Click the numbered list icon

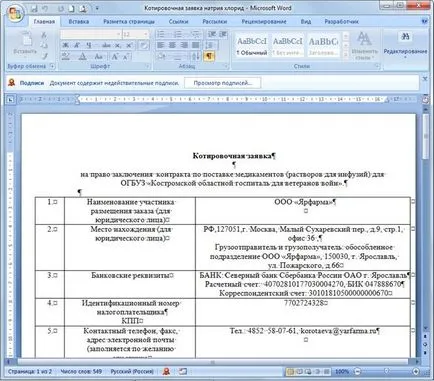coord(178,34)
